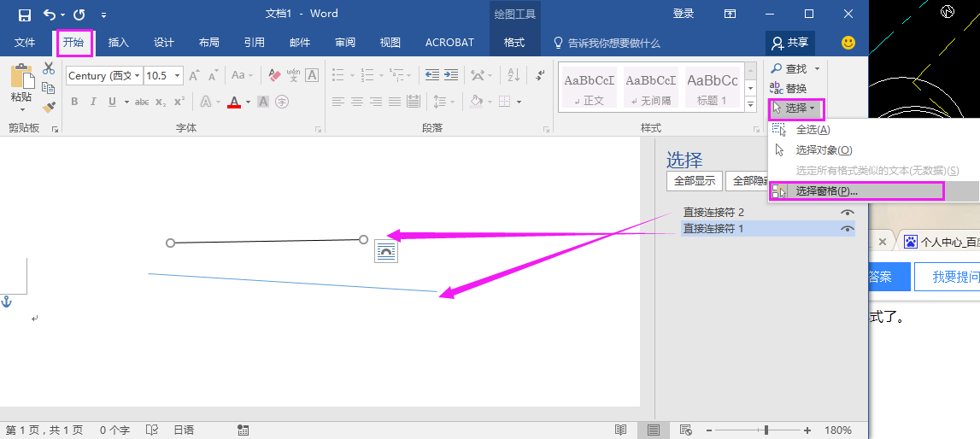Click the Subscript icon

coord(161,102)
